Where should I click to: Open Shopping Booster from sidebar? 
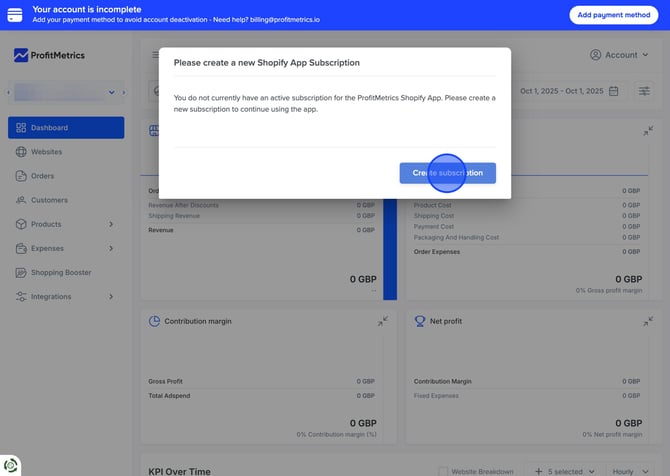coord(60,272)
